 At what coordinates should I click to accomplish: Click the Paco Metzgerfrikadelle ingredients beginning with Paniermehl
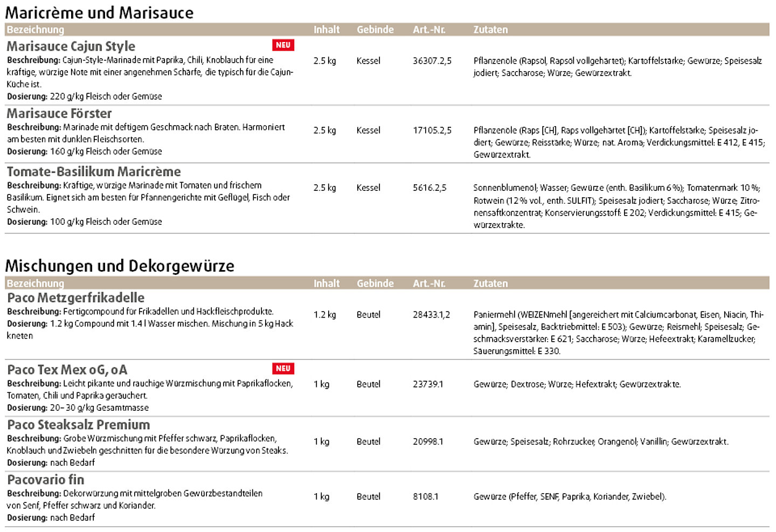point(619,333)
